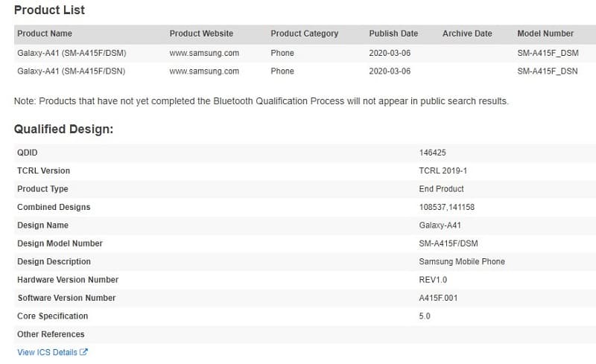Screen dimensions: 596x364
Task: Select the TCRL 2019-1 value
Action: [x=443, y=170]
